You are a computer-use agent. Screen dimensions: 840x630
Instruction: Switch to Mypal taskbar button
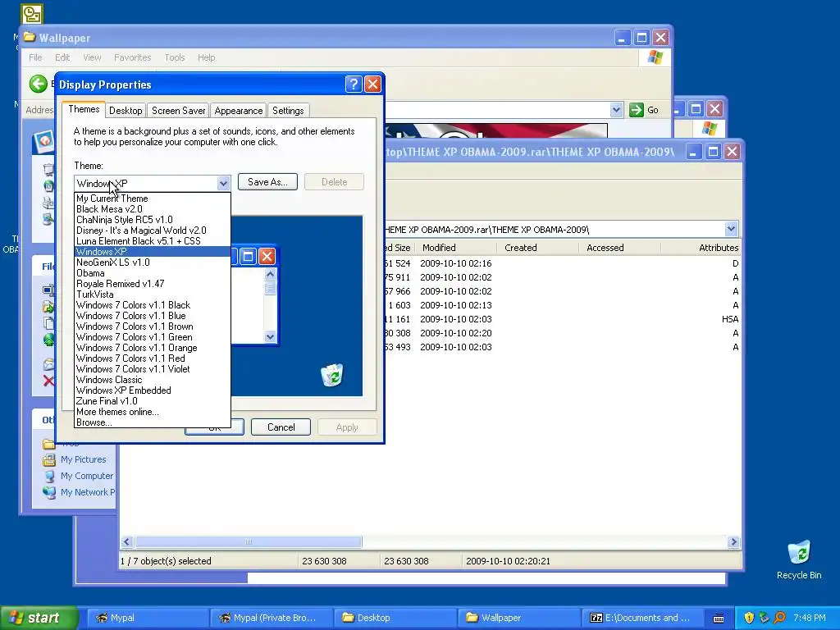[x=147, y=618]
